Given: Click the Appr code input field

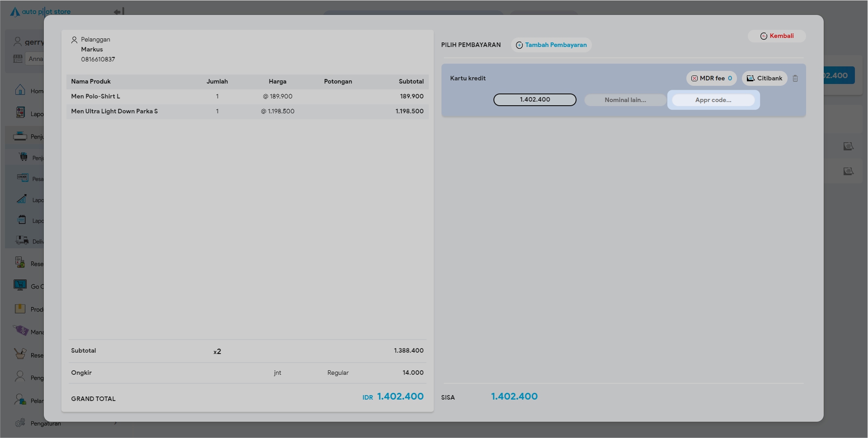Looking at the screenshot, I should point(713,100).
